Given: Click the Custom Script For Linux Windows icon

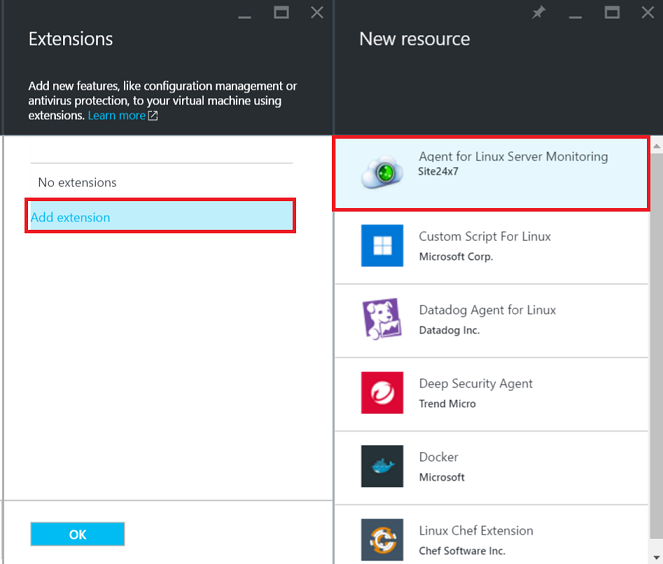Looking at the screenshot, I should [382, 246].
